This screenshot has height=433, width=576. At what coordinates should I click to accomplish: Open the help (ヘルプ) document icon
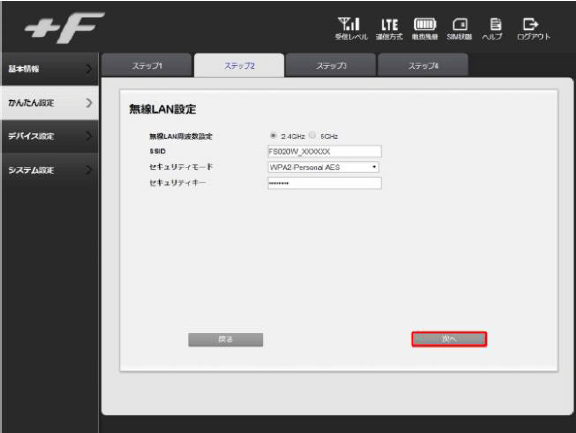coord(496,24)
